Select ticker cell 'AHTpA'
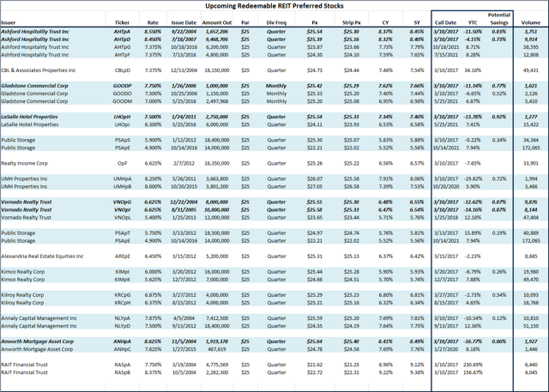Viewport: 549px width, 392px height. 122,32
